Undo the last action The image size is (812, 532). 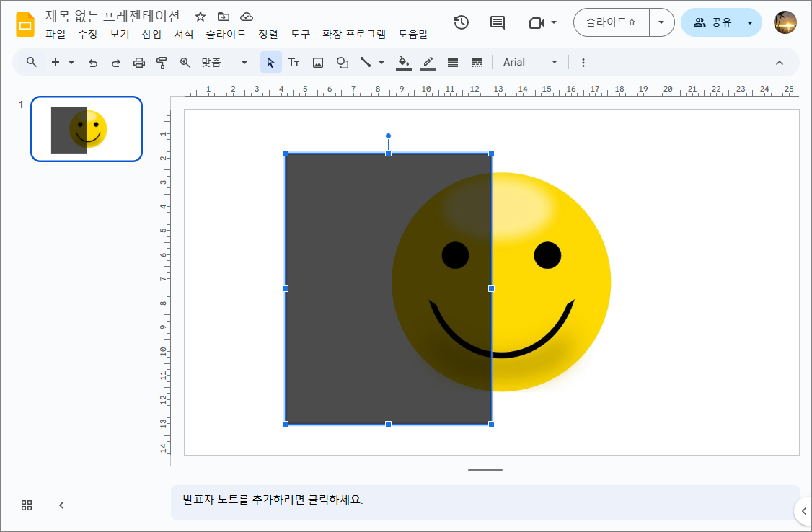(x=93, y=63)
